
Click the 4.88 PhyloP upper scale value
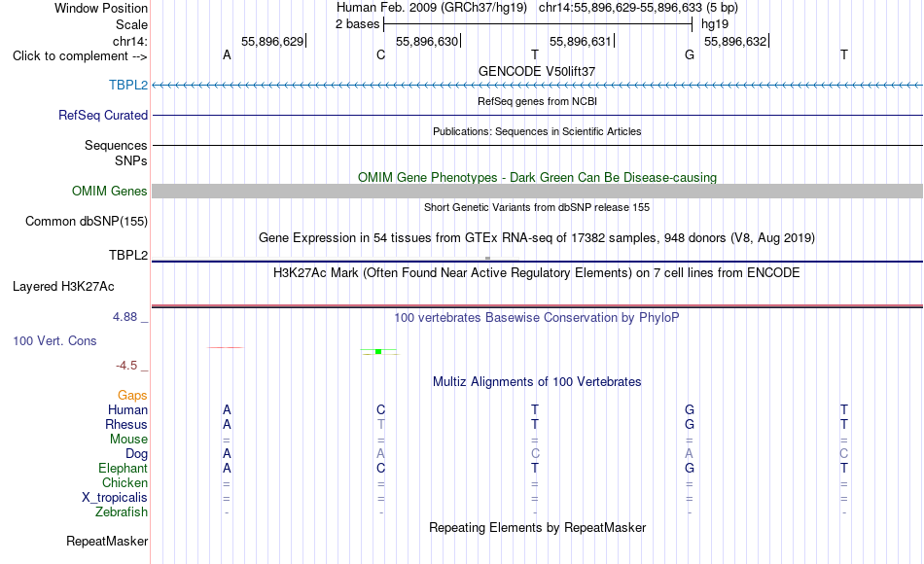(x=124, y=317)
